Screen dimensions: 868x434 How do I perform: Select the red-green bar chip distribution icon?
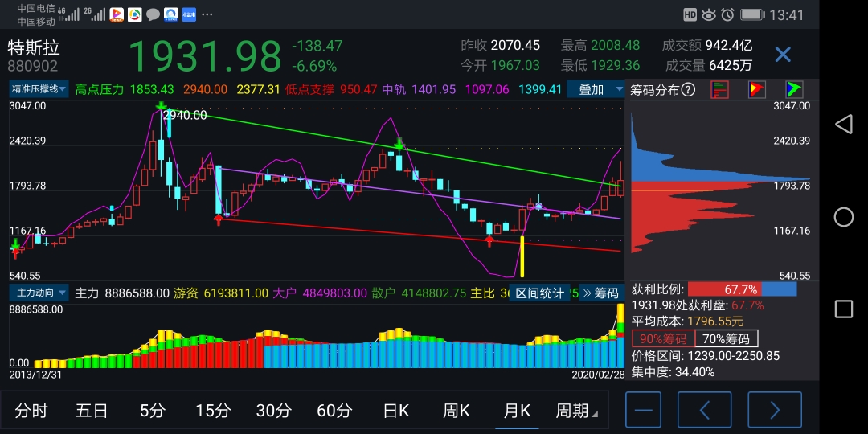click(x=719, y=90)
